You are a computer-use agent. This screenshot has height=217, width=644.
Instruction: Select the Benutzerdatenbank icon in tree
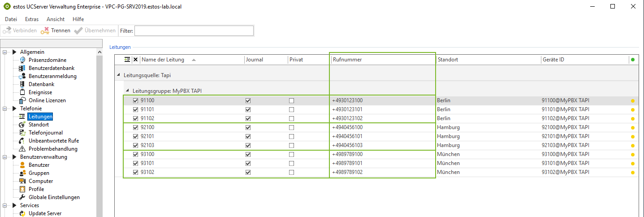22,68
